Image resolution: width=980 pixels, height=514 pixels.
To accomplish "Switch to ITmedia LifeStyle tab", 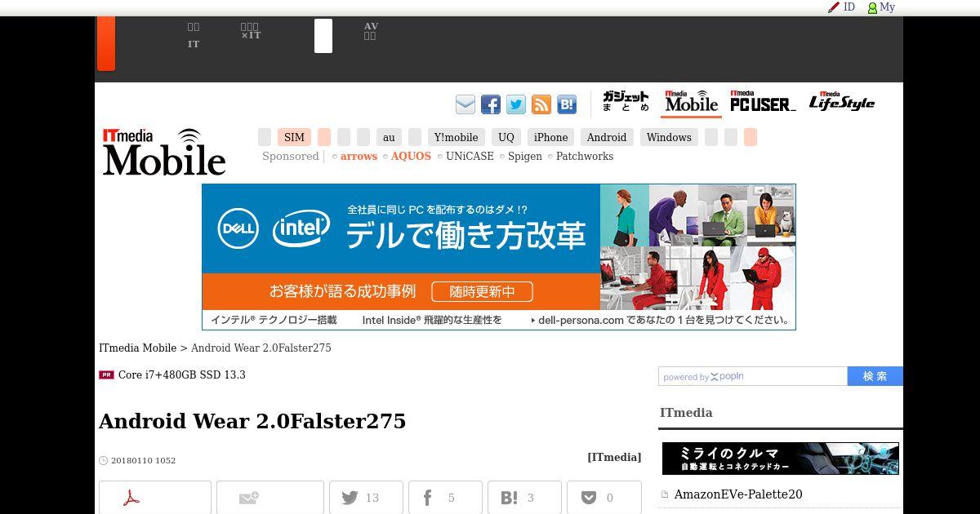I will click(x=842, y=102).
